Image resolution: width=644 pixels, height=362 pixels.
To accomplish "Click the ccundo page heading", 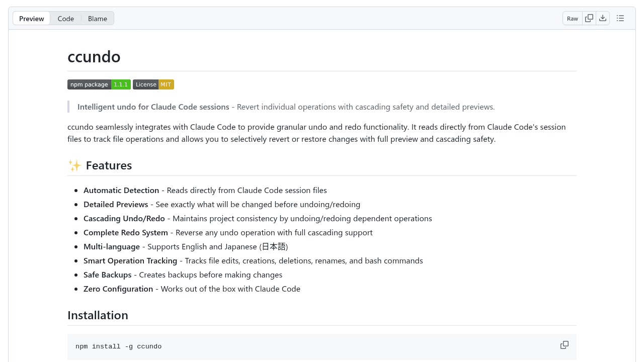I will point(94,56).
